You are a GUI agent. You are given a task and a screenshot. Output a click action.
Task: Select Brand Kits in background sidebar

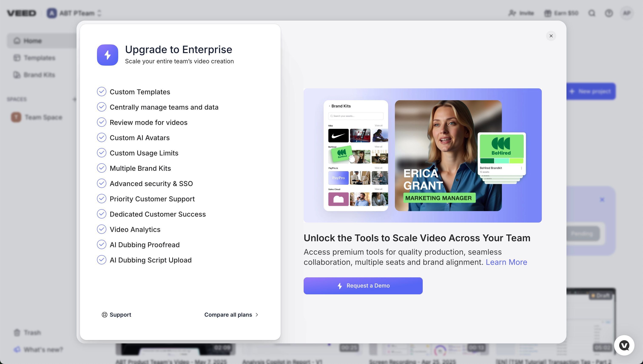click(34, 75)
